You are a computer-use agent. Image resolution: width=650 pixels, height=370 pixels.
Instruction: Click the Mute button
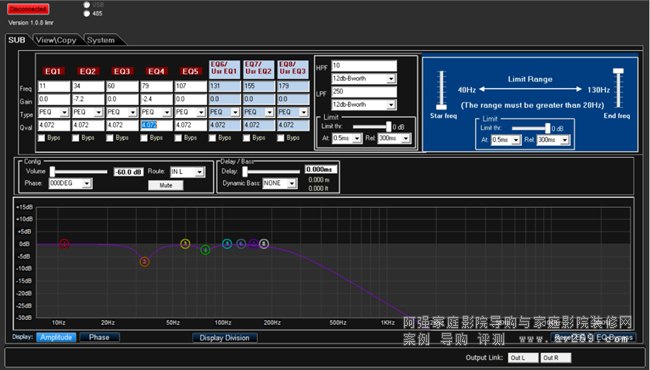click(x=166, y=185)
